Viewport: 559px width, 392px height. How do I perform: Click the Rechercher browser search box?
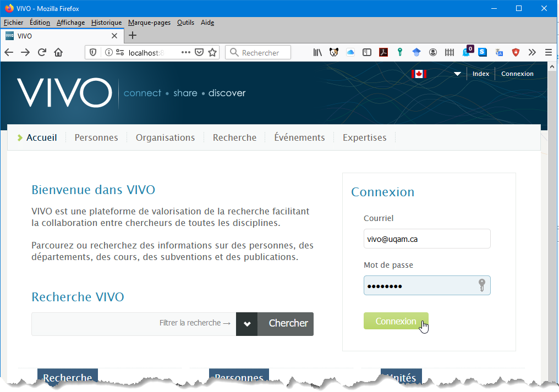258,52
